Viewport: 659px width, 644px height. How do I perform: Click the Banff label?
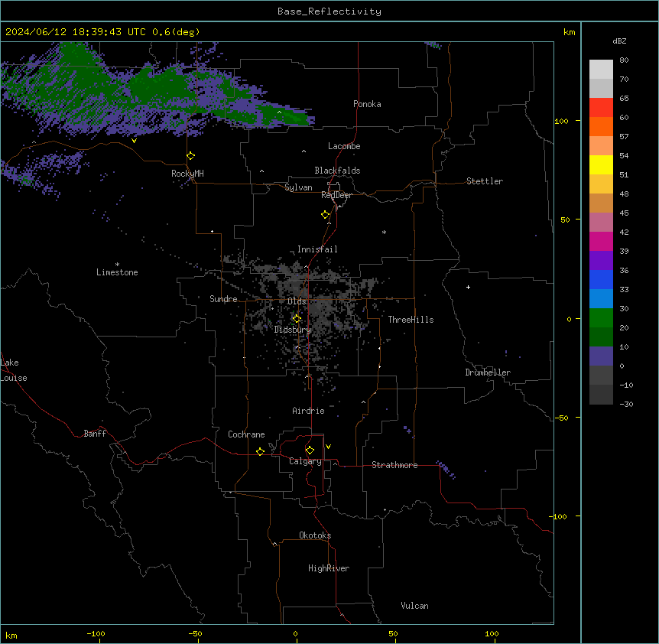point(95,434)
